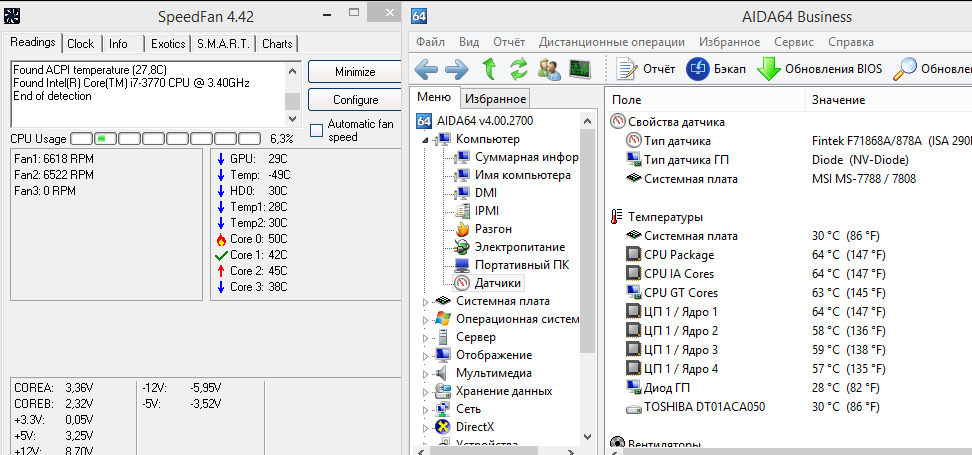Click the green refresh arrows icon
This screenshot has height=455, width=972.
click(x=518, y=69)
